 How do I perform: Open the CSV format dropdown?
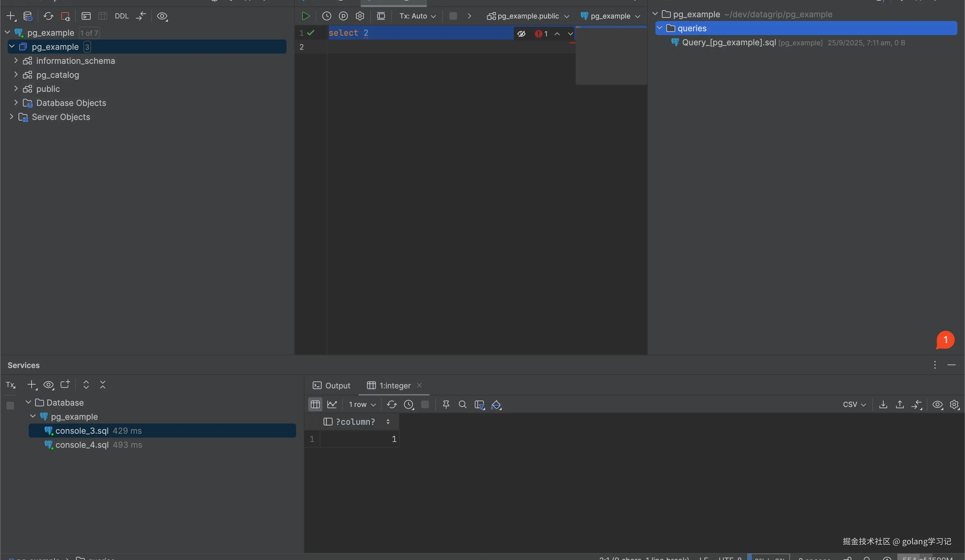tap(854, 405)
